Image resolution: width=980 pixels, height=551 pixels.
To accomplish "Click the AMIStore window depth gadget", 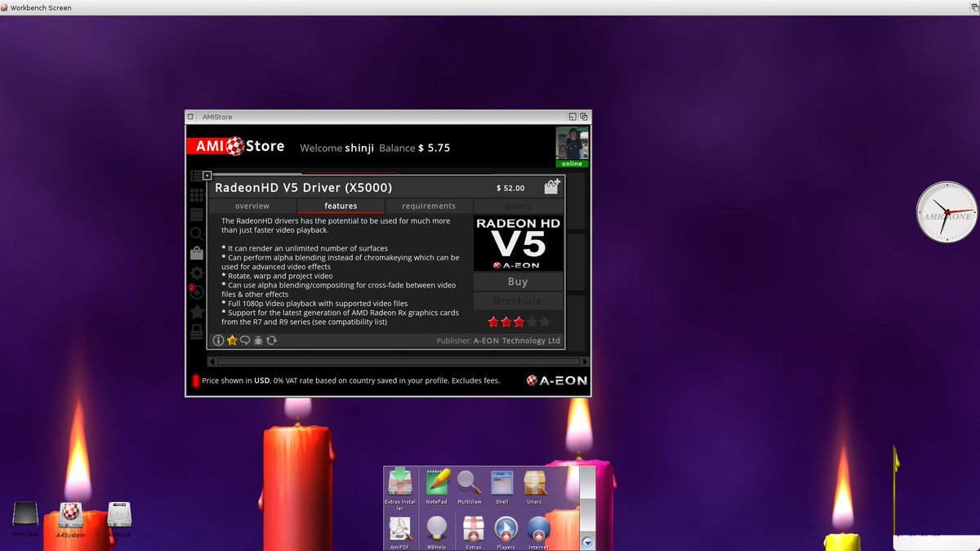I will 584,117.
